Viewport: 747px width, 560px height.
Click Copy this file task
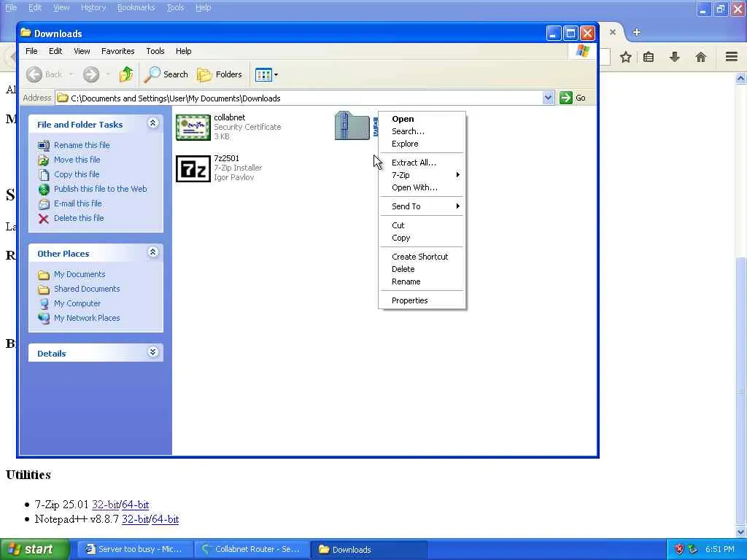(x=77, y=174)
